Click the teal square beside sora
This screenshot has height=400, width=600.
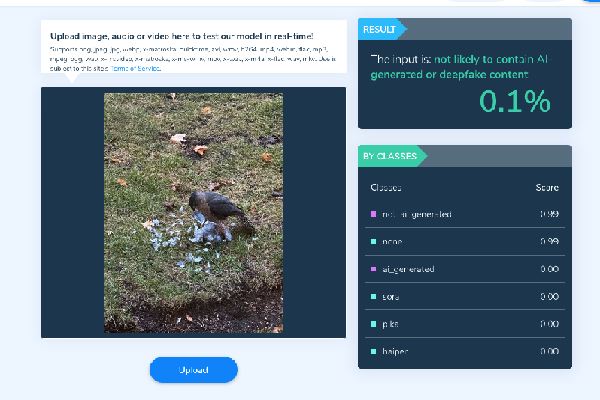tap(373, 297)
